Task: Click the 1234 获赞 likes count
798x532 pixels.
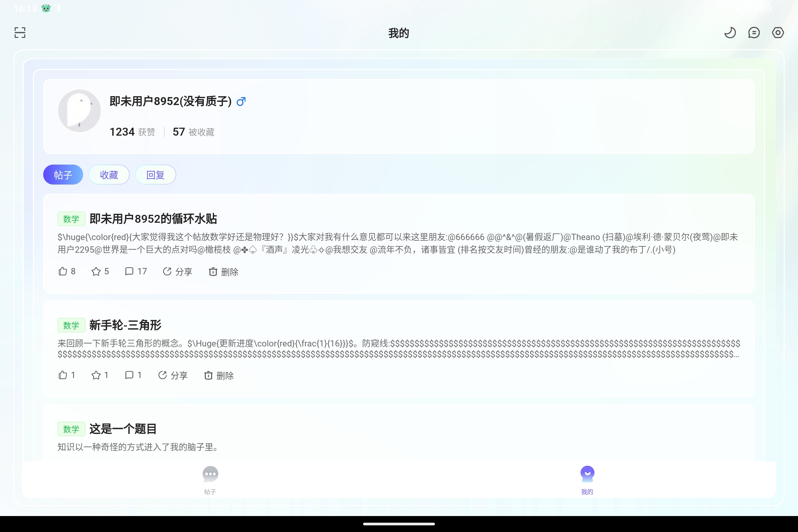Action: coord(132,132)
